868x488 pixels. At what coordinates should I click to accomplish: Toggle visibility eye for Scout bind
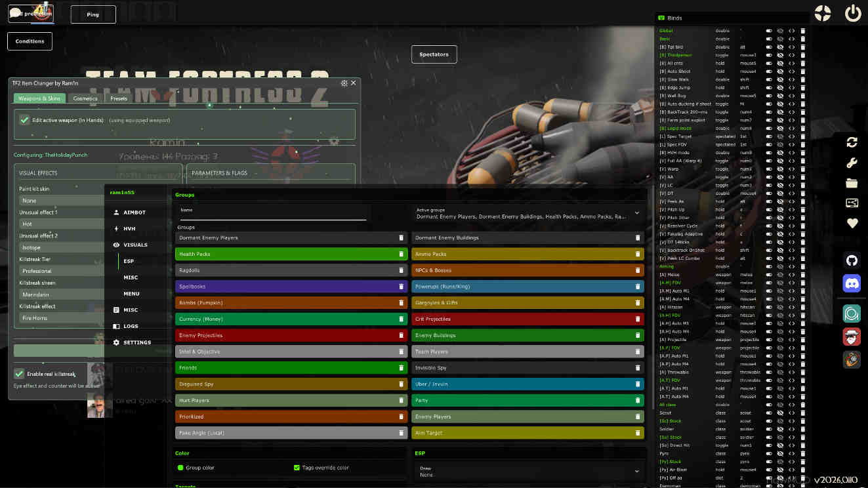pos(780,413)
